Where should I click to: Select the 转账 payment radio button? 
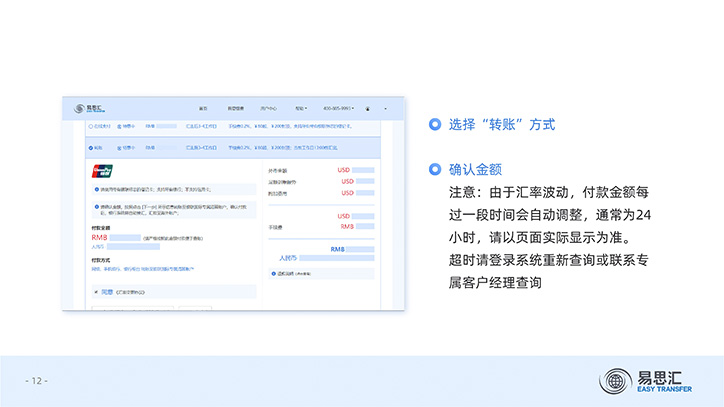(x=90, y=147)
